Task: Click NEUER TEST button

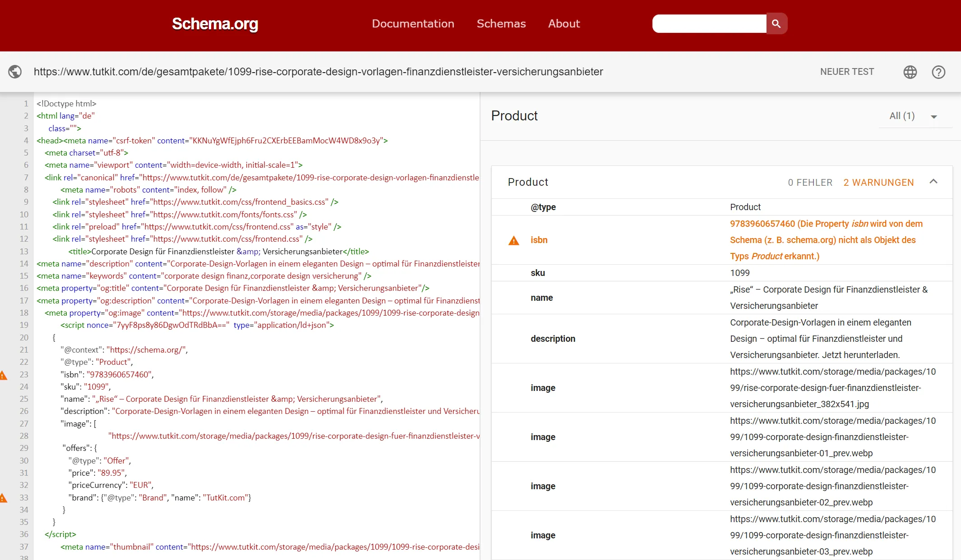Action: [x=848, y=71]
